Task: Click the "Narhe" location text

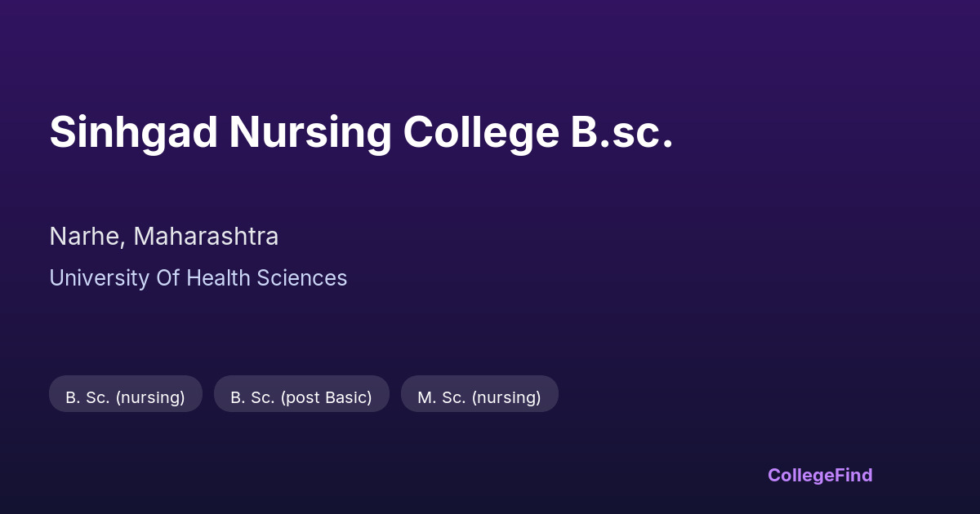Action: 86,237
